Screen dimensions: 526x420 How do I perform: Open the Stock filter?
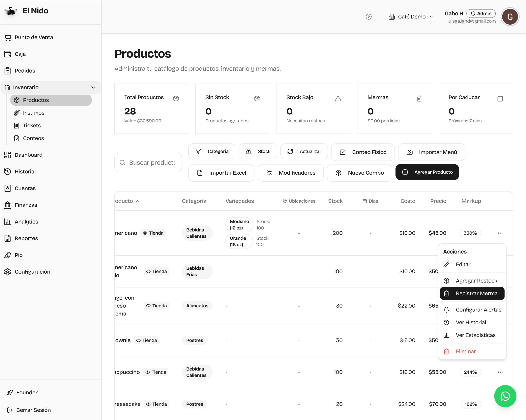tap(258, 152)
